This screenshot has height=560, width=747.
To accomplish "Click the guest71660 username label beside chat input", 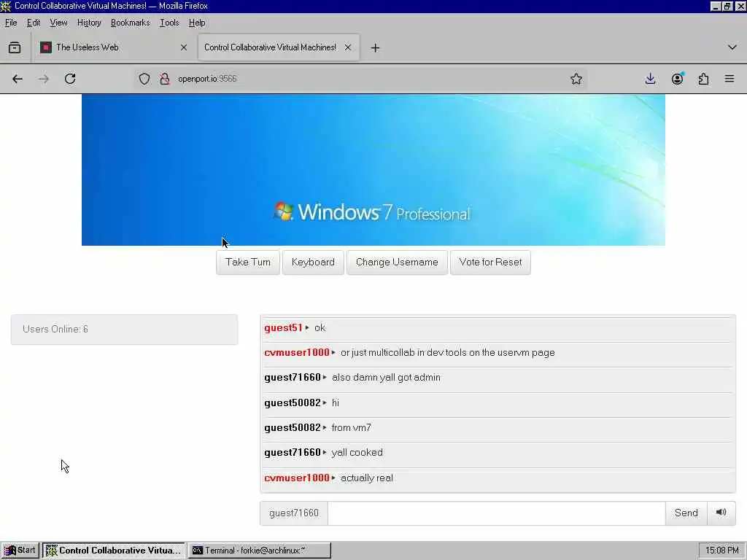I will [294, 513].
